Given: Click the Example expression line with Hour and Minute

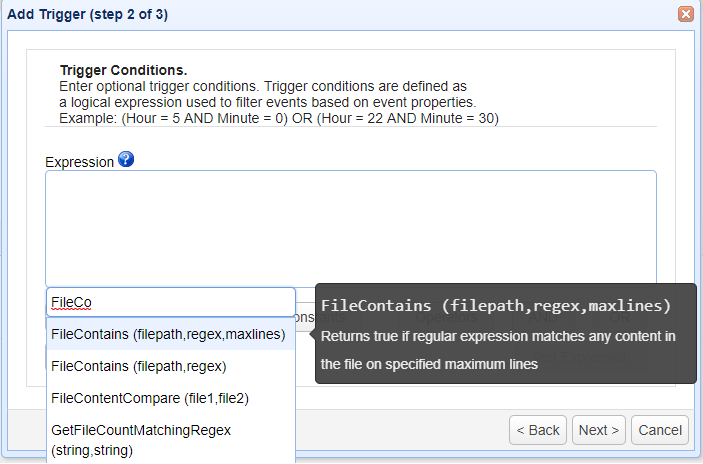Looking at the screenshot, I should pyautogui.click(x=278, y=118).
